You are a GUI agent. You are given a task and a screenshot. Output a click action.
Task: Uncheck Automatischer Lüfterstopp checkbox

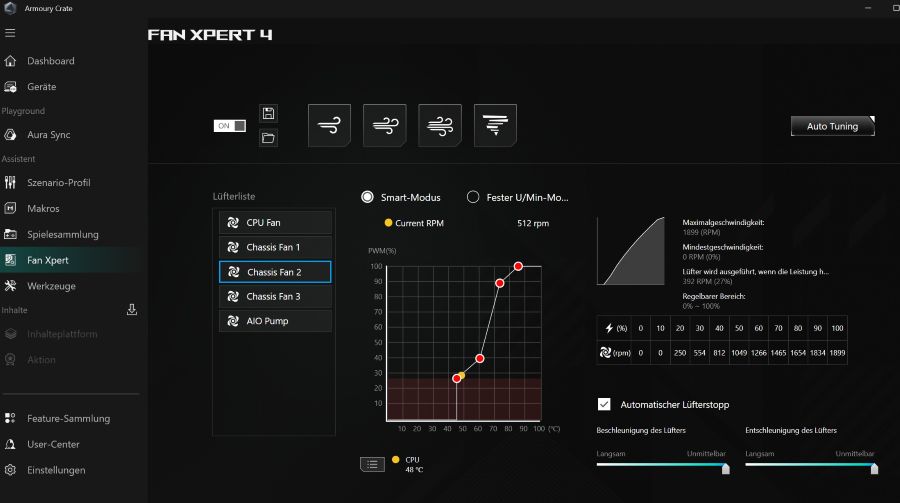[604, 404]
